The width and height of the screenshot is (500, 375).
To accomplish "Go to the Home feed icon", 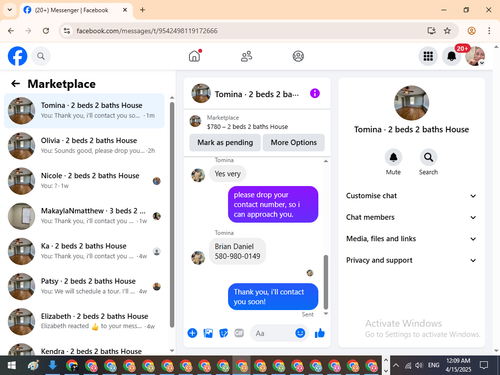I will [x=195, y=56].
